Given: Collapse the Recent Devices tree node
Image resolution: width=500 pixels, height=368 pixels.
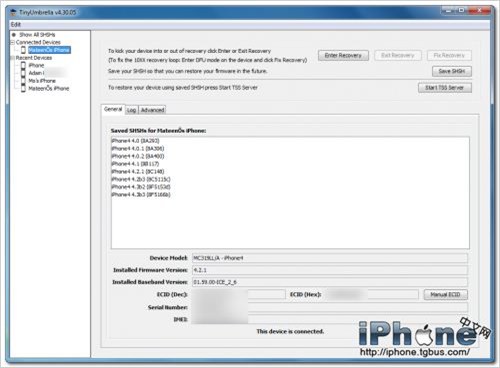Looking at the screenshot, I should pos(13,58).
